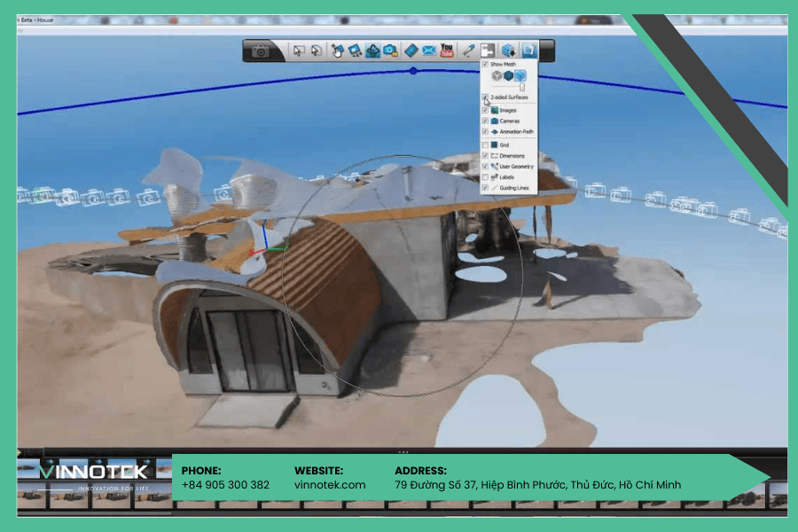798x532 pixels.
Task: Click the blue animation path keyframe dot
Action: coord(413,71)
